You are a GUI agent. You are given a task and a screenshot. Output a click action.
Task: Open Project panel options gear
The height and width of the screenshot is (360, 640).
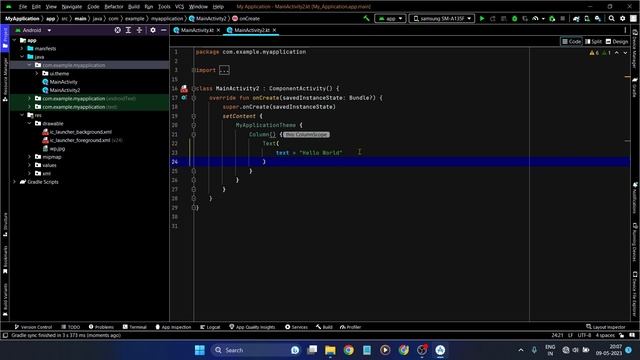[x=153, y=30]
